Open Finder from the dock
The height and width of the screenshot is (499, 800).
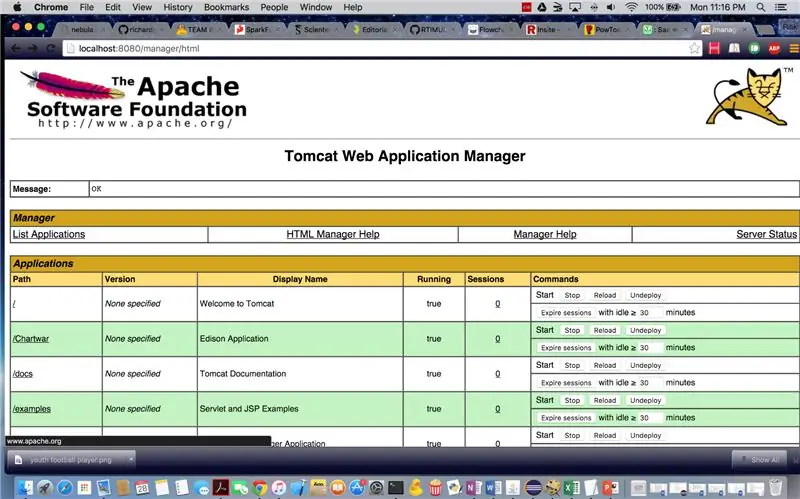25,488
